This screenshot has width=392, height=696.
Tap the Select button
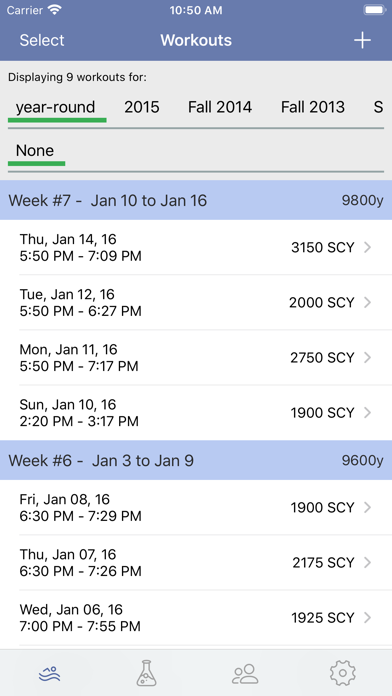tap(42, 40)
